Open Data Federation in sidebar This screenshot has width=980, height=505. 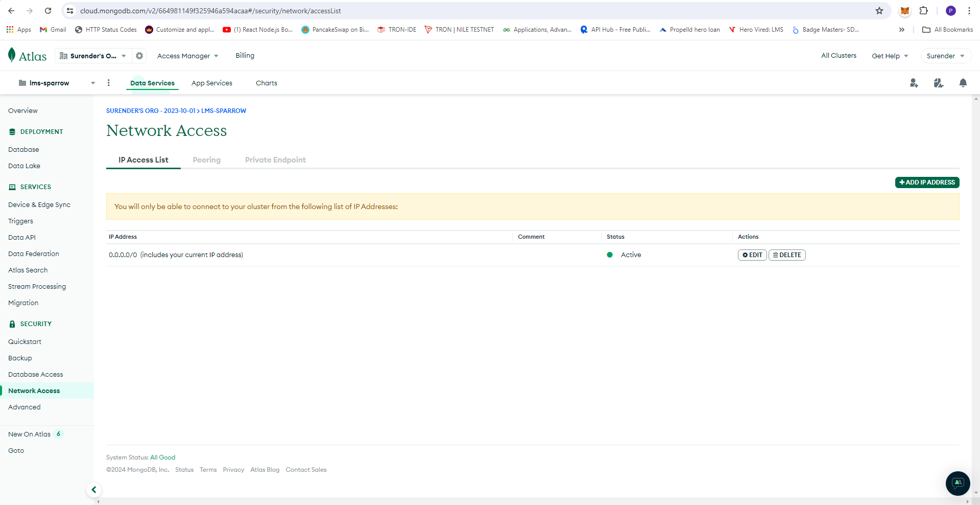[34, 254]
